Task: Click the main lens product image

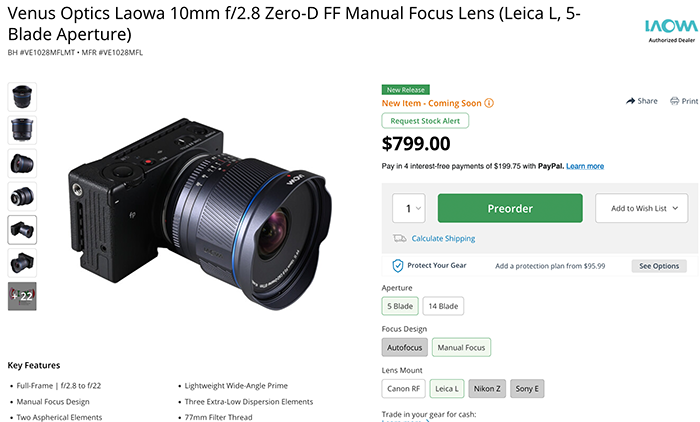Action: coord(200,200)
